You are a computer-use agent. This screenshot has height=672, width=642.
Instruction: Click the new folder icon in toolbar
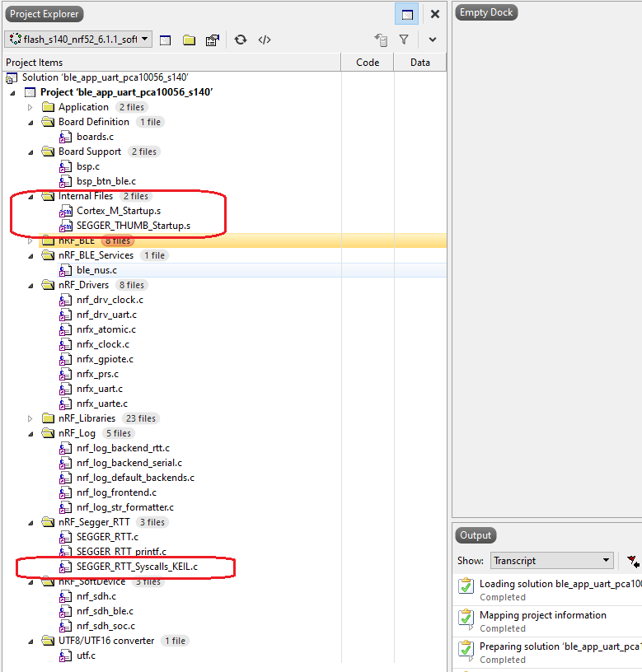tap(189, 40)
